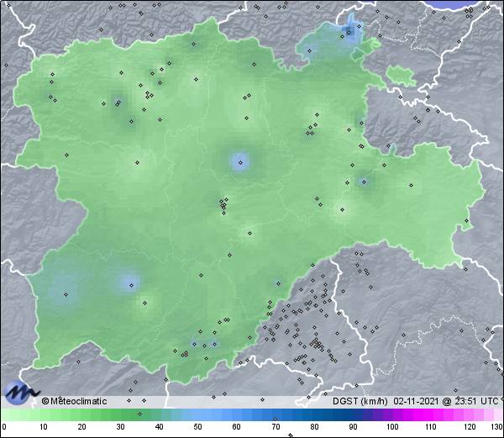Viewport: 504px width, 438px height.
Task: Select station marker in central light-blue gust spot
Action: 240,162
